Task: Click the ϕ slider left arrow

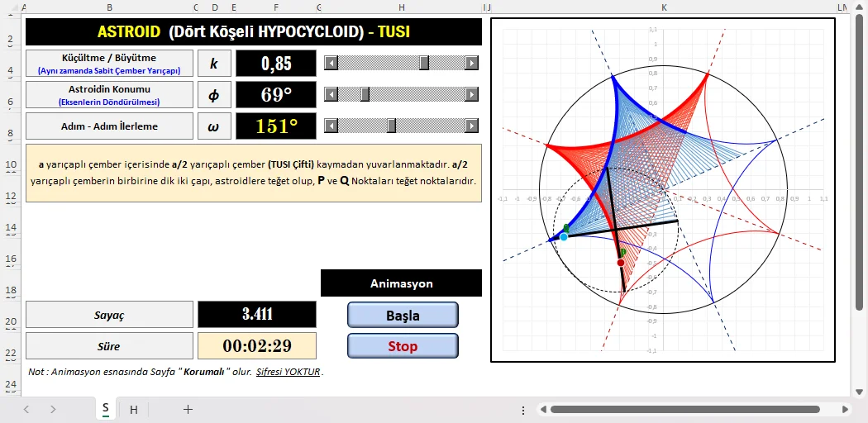Action: pyautogui.click(x=331, y=94)
